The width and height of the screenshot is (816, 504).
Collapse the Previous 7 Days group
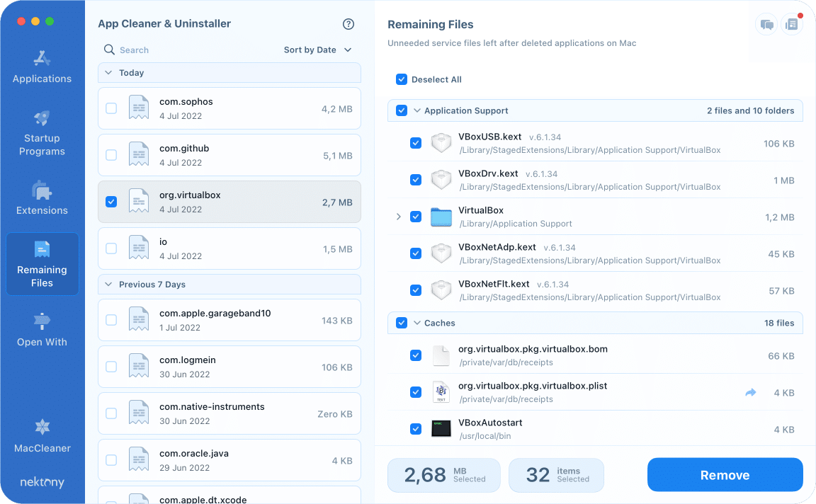(x=108, y=285)
